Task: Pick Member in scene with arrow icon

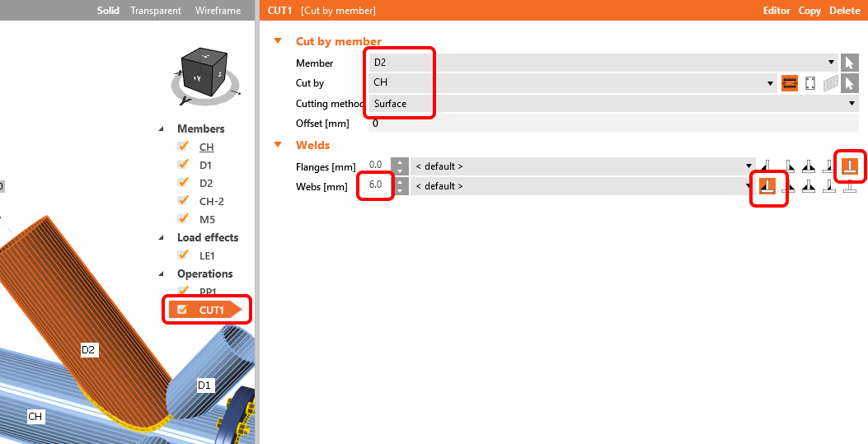Action: [x=849, y=63]
